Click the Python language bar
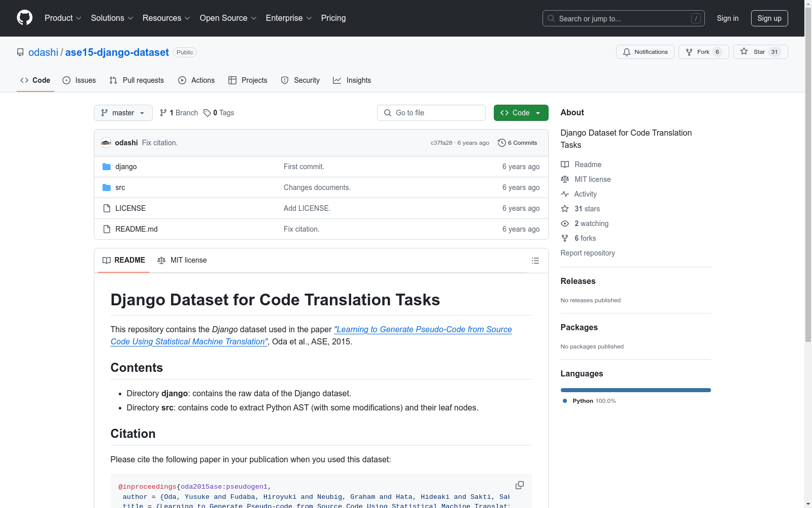The width and height of the screenshot is (812, 508). (x=635, y=390)
